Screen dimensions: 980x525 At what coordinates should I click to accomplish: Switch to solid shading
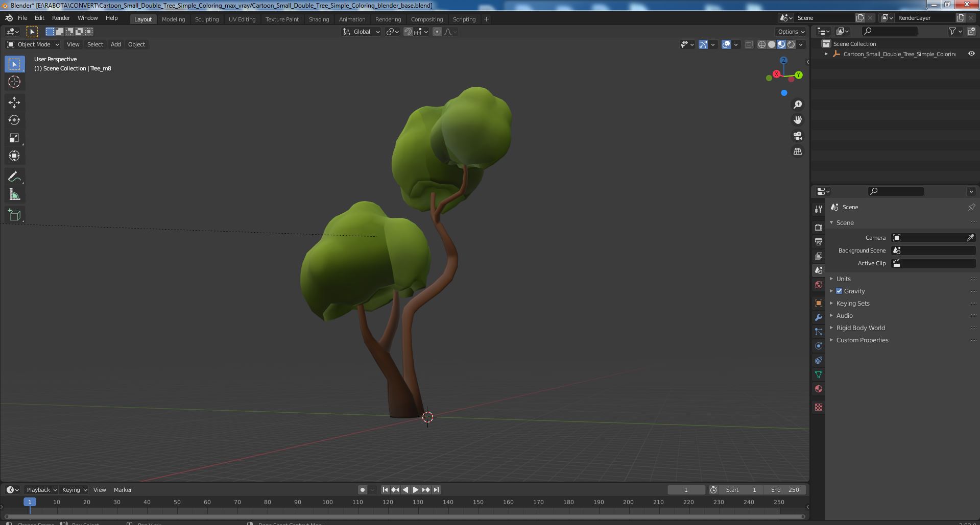click(x=772, y=44)
